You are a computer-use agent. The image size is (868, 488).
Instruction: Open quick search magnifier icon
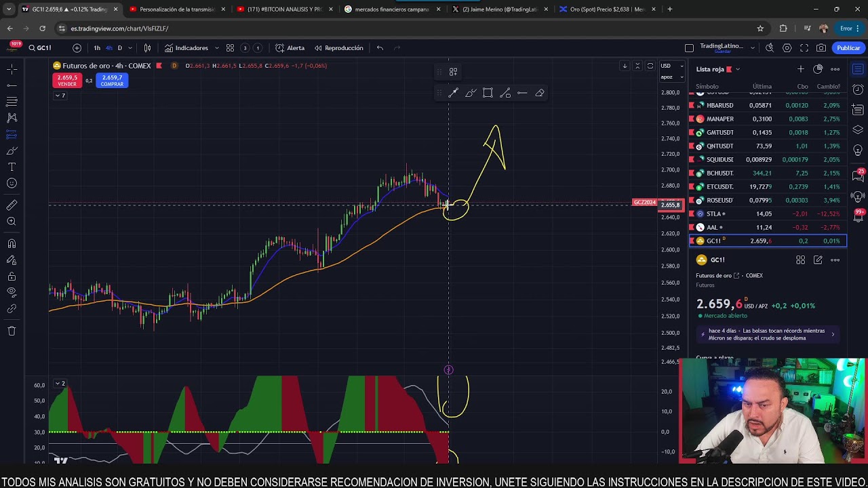click(770, 48)
